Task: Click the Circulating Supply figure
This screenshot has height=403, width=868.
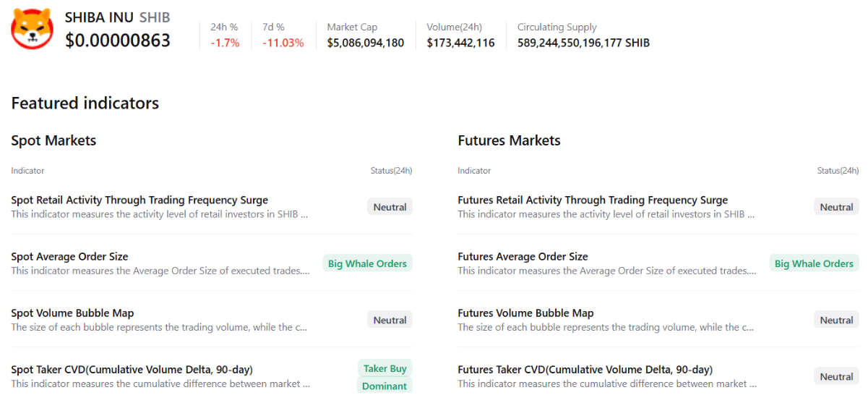Action: click(583, 43)
